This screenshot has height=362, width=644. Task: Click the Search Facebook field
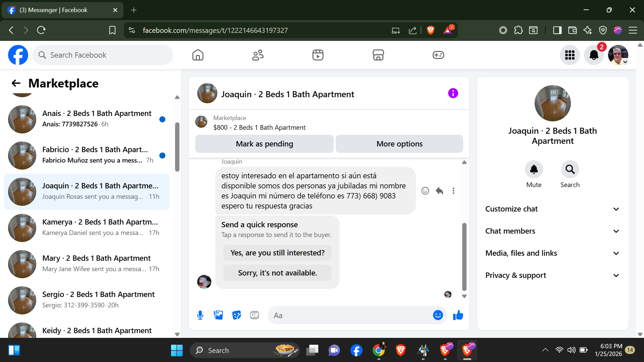(103, 55)
